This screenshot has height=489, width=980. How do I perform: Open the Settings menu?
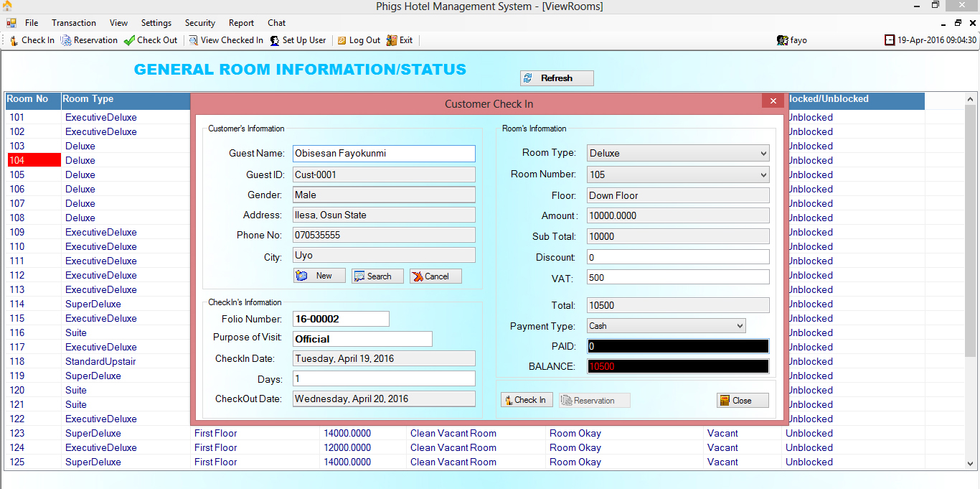coord(156,23)
